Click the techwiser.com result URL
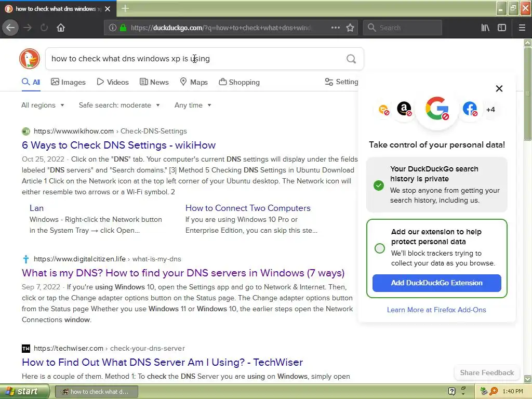The image size is (532, 399). 109,349
